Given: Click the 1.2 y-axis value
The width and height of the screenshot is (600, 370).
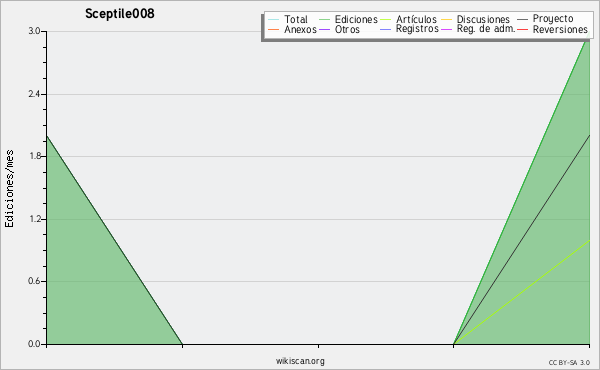Looking at the screenshot, I should tap(34, 219).
